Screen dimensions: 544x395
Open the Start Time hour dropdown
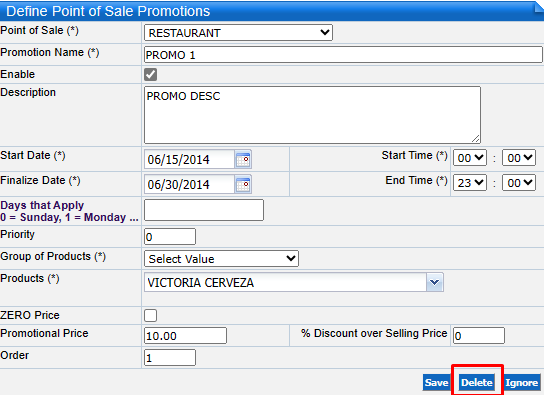470,158
